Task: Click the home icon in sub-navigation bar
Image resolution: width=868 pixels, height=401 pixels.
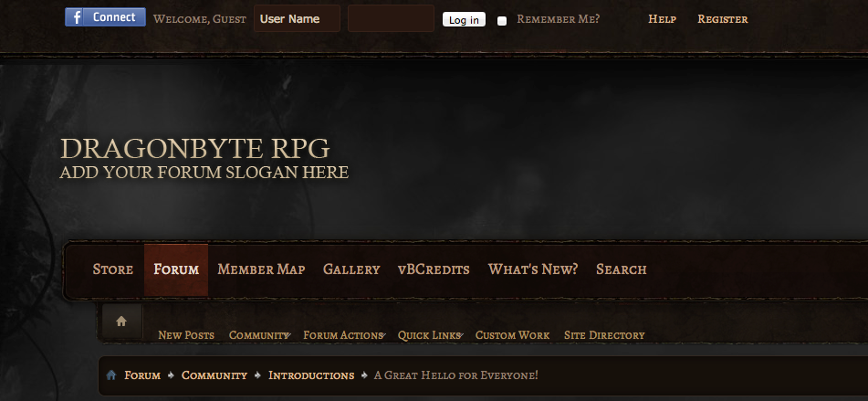Action: pos(121,322)
